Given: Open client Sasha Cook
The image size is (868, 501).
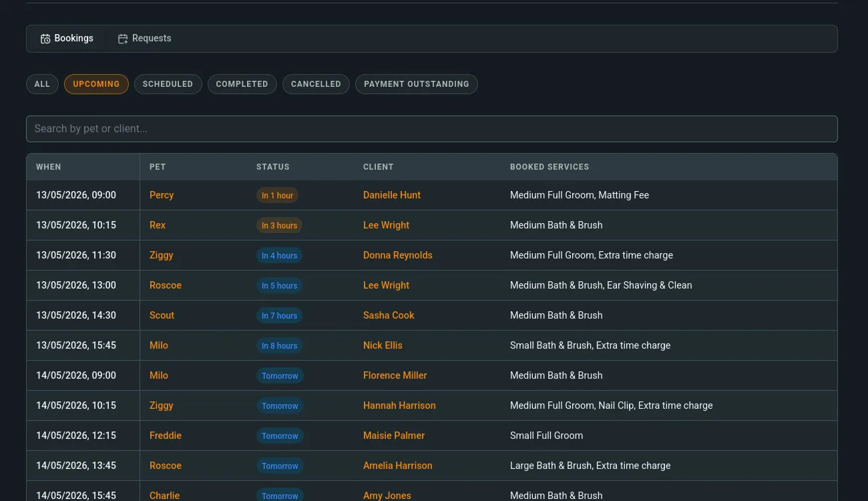Looking at the screenshot, I should 389,315.
